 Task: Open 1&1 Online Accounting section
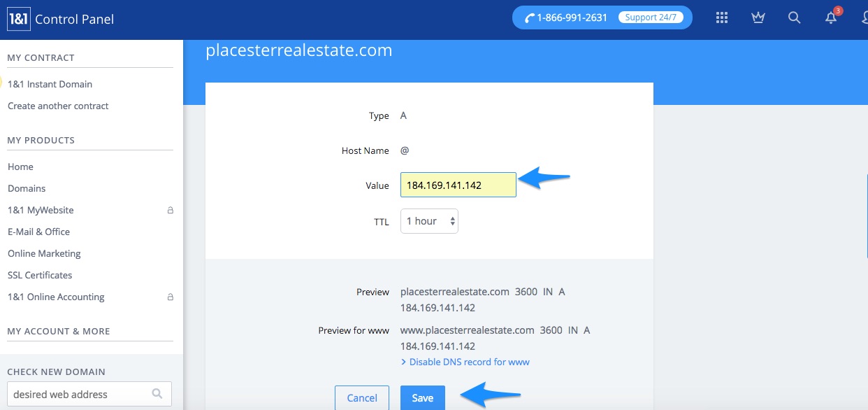(x=56, y=297)
